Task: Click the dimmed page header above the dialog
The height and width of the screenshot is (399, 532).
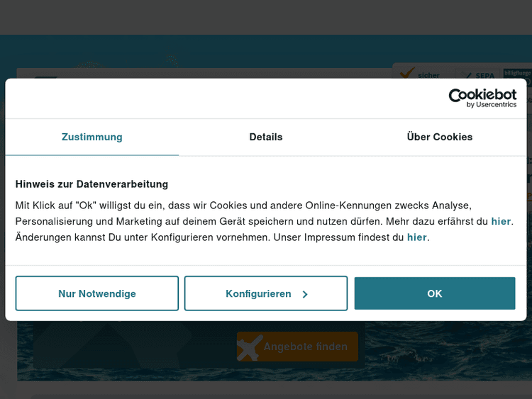Action: point(266,18)
